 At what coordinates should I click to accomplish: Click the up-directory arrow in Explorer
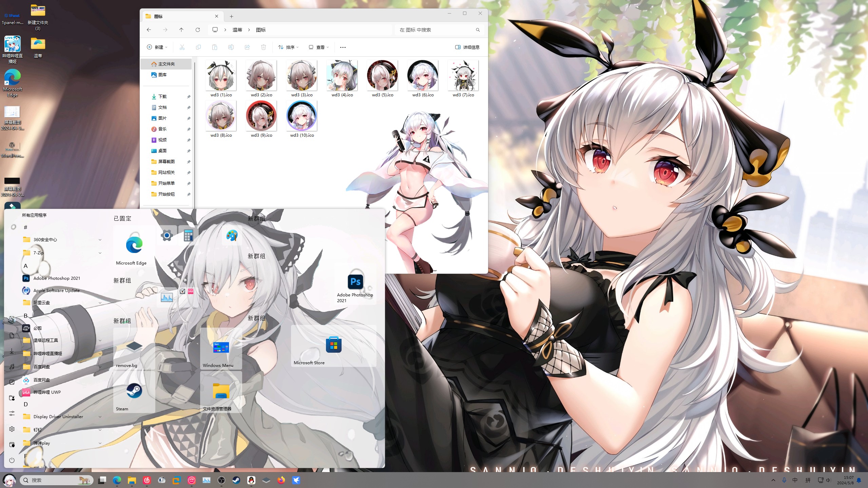click(x=181, y=30)
